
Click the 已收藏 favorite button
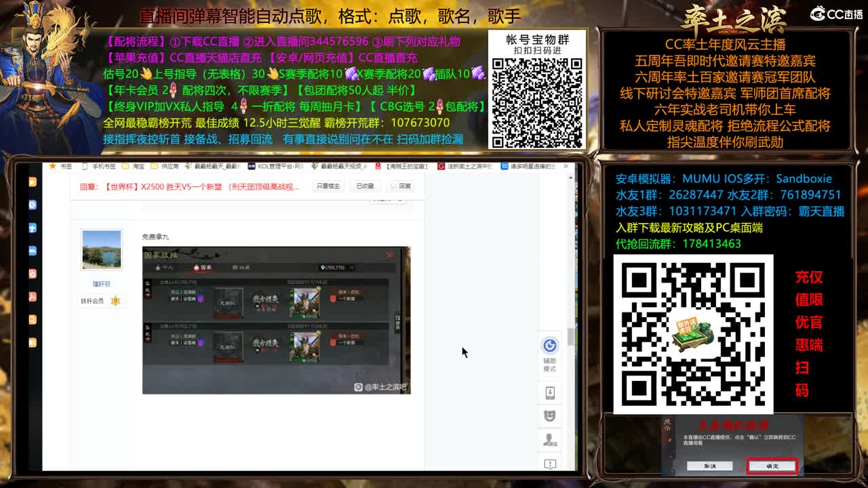click(365, 186)
